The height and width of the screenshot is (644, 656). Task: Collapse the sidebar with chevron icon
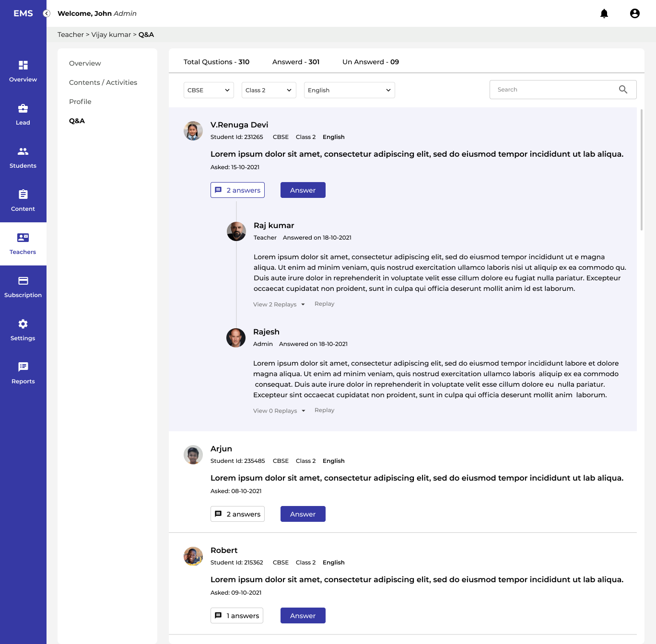click(x=47, y=13)
